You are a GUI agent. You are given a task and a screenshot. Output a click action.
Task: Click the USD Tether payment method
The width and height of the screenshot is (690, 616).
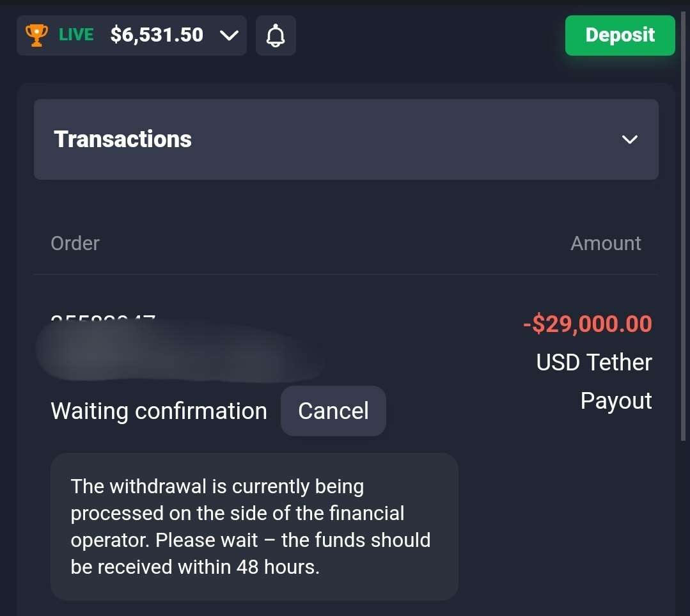[593, 363]
